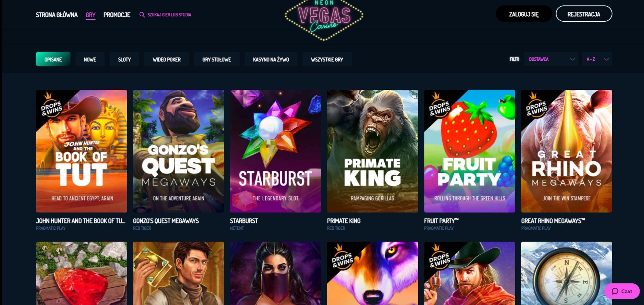Go to Strona główna
This screenshot has height=305, width=644.
(x=57, y=15)
